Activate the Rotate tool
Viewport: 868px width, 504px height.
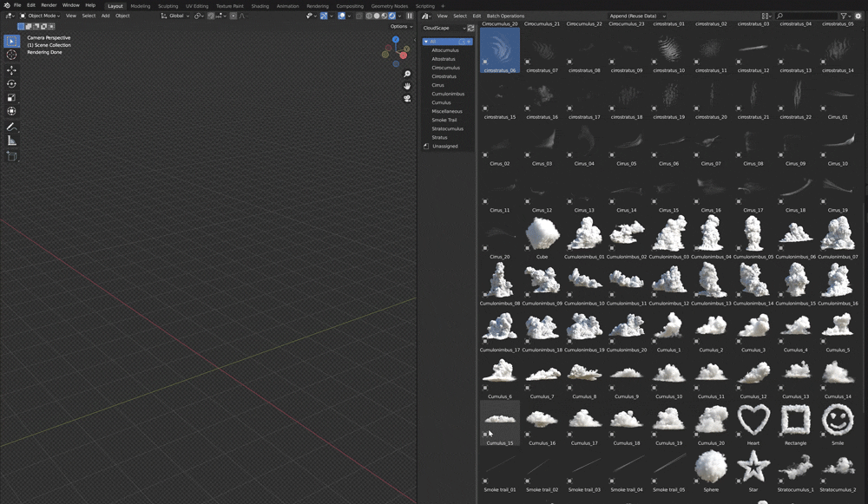click(x=11, y=83)
